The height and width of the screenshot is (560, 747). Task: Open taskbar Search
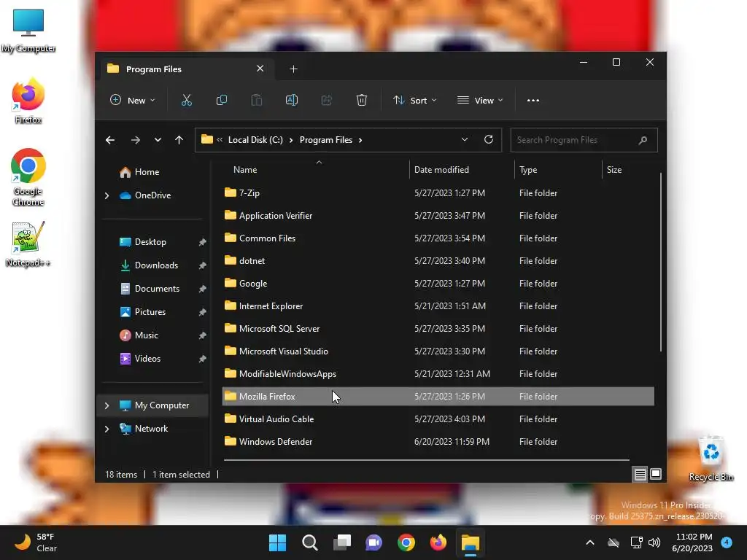(x=309, y=542)
